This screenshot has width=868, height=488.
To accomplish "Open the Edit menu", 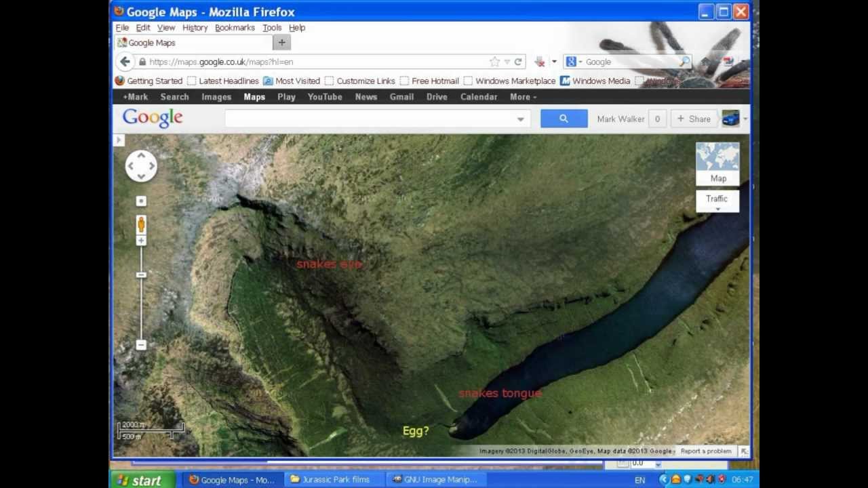I will [x=143, y=28].
